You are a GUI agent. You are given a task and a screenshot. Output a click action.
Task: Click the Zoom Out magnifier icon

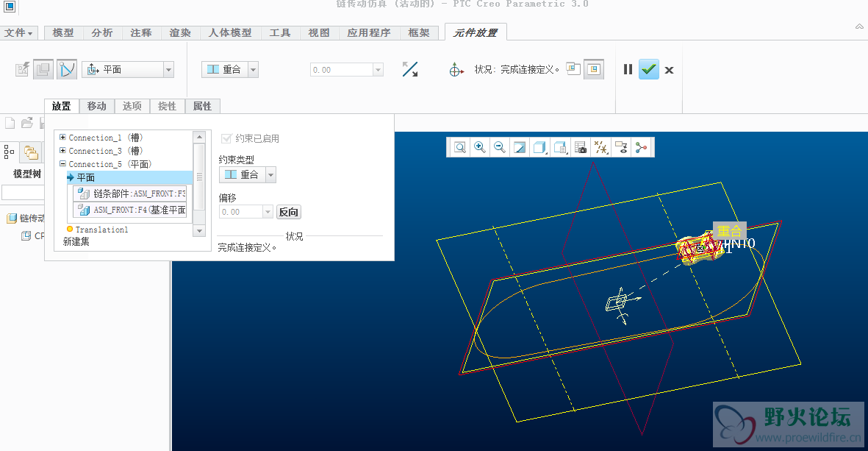coord(500,147)
